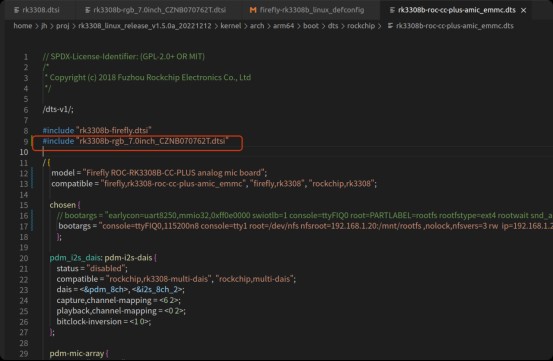Click the SPDX-License-Identifier comment line
The image size is (553, 361).
coord(124,56)
